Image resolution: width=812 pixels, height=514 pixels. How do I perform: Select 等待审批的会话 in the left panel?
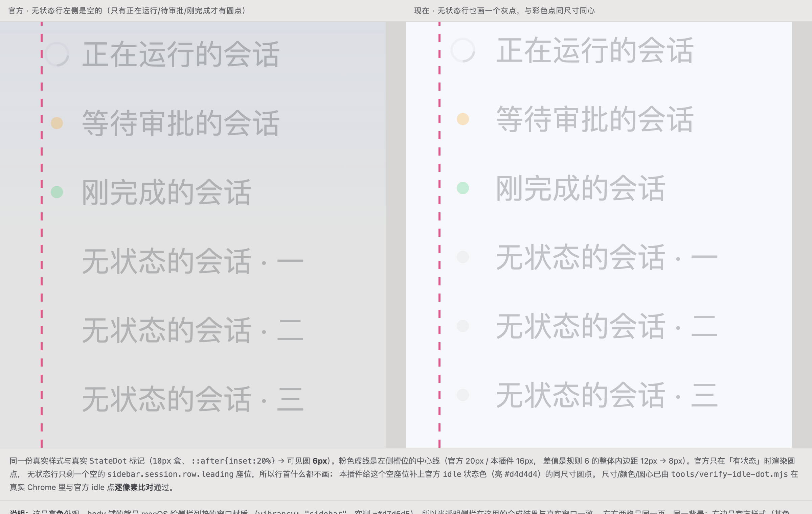click(x=181, y=123)
